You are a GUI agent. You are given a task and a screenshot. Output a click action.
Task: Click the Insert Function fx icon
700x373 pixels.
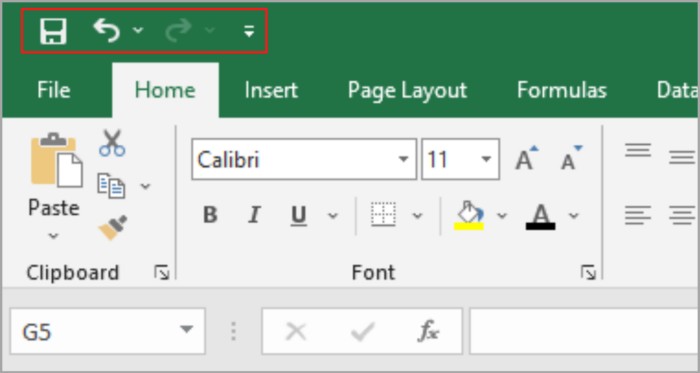pyautogui.click(x=428, y=331)
